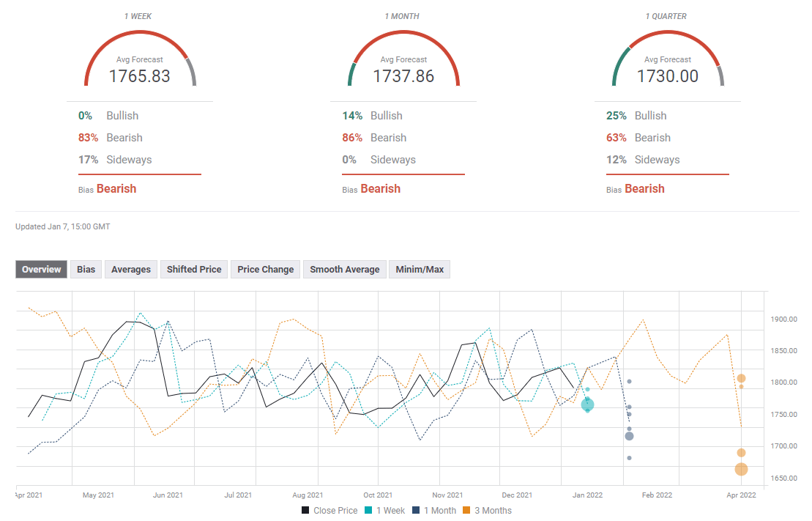Select the Averages tab
The image size is (812, 521).
(131, 270)
